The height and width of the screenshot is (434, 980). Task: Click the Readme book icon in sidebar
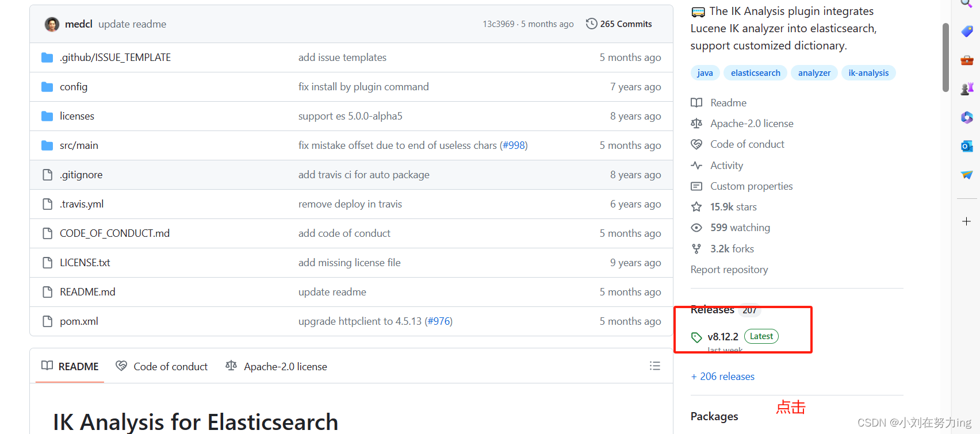click(x=696, y=103)
